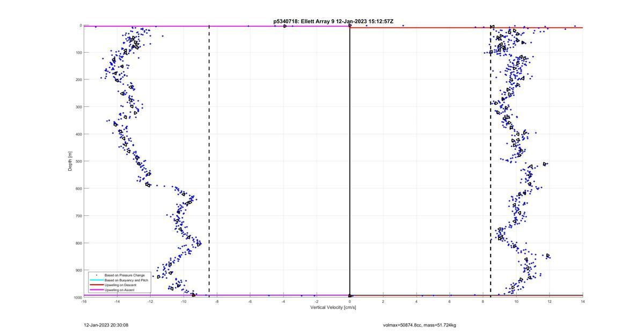Click the depth axis tick label '300'

tap(78, 107)
